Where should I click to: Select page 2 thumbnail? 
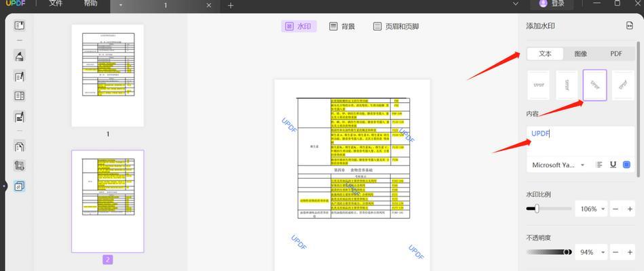pyautogui.click(x=108, y=201)
